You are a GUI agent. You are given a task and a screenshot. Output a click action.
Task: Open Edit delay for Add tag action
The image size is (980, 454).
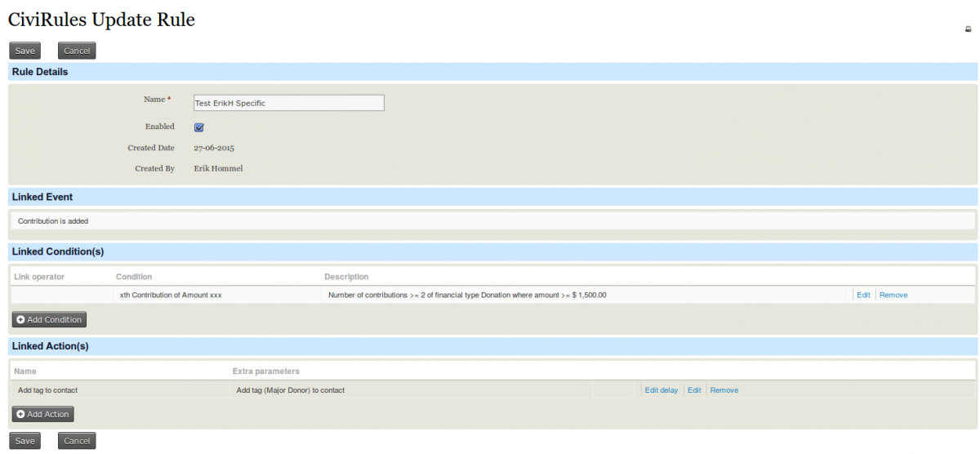pos(661,390)
